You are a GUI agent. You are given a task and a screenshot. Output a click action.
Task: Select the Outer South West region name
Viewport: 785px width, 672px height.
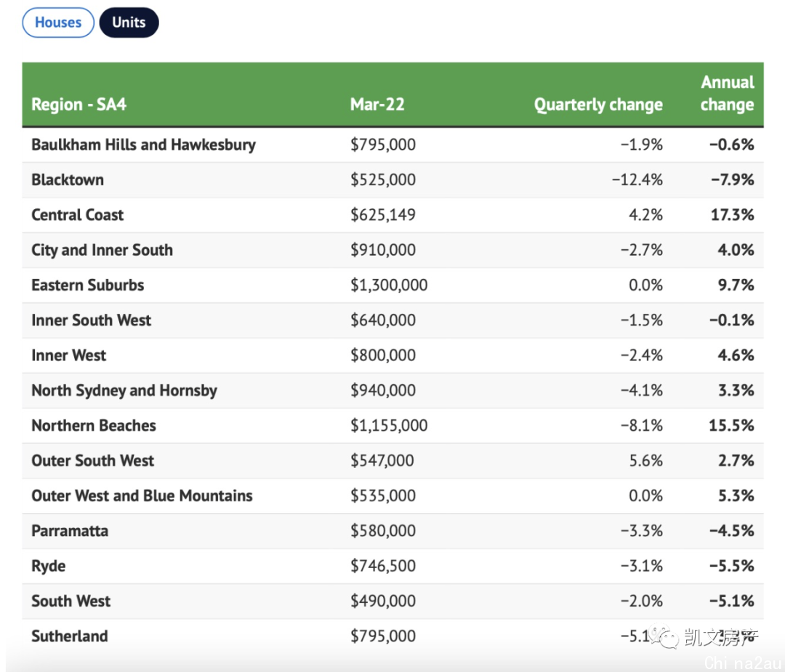(92, 461)
